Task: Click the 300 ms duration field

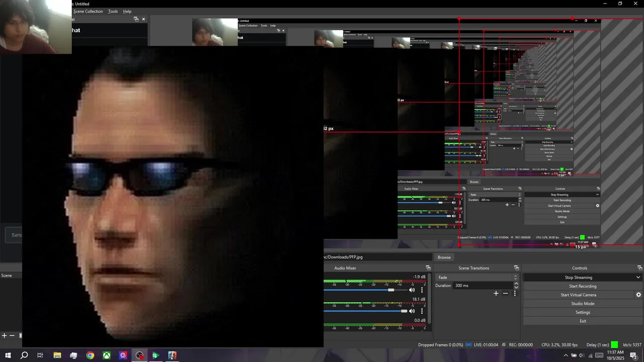Action: (x=482, y=286)
